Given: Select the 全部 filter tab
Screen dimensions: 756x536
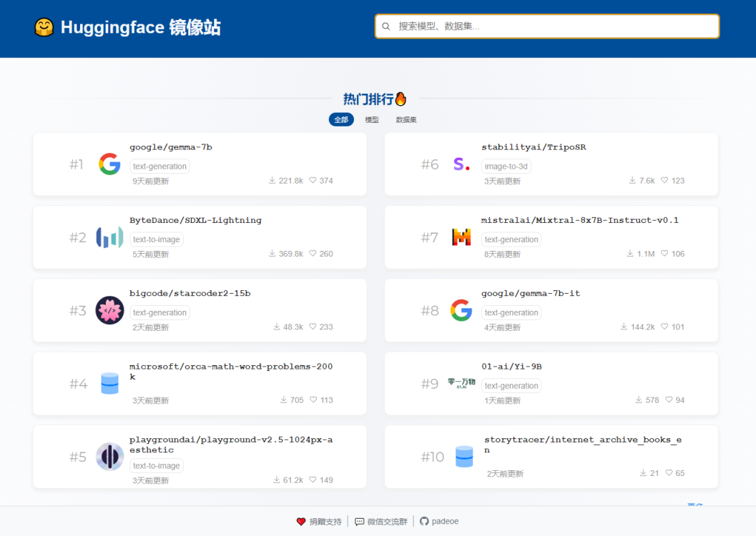Looking at the screenshot, I should click(341, 119).
